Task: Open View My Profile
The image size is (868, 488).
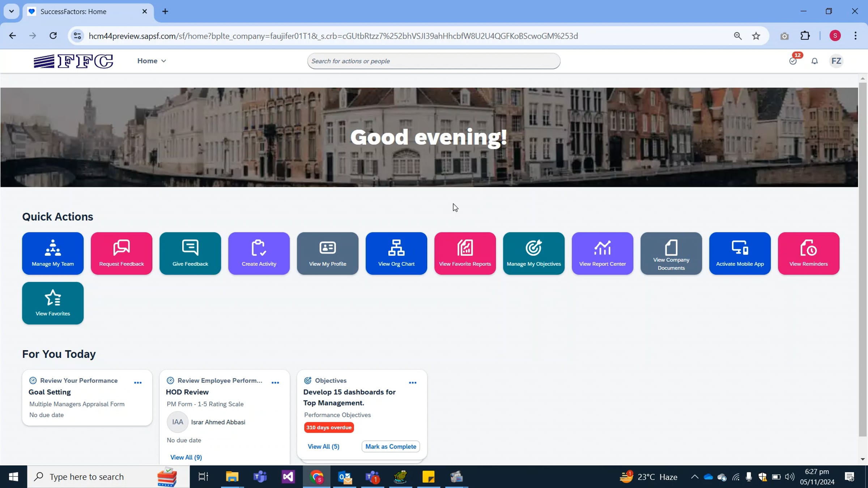Action: [x=327, y=253]
